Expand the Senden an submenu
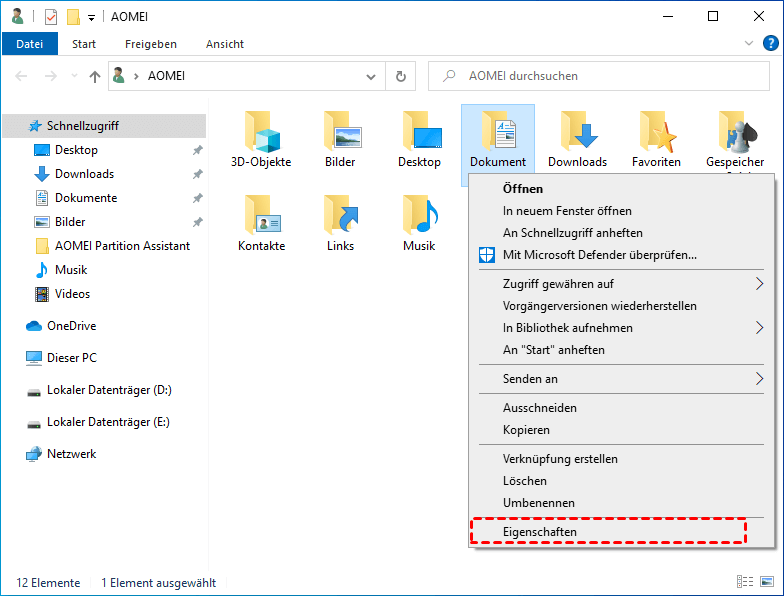The height and width of the screenshot is (596, 784). click(759, 379)
